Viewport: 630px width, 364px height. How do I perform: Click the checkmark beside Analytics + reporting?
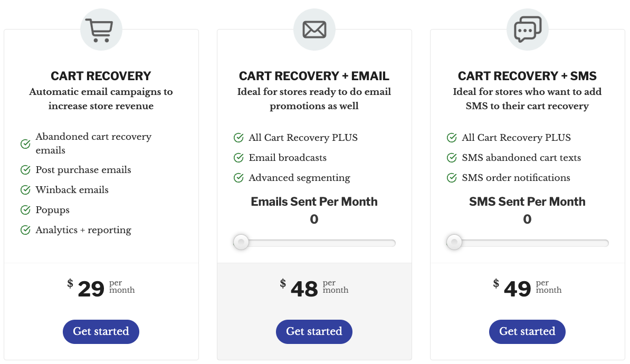24,230
